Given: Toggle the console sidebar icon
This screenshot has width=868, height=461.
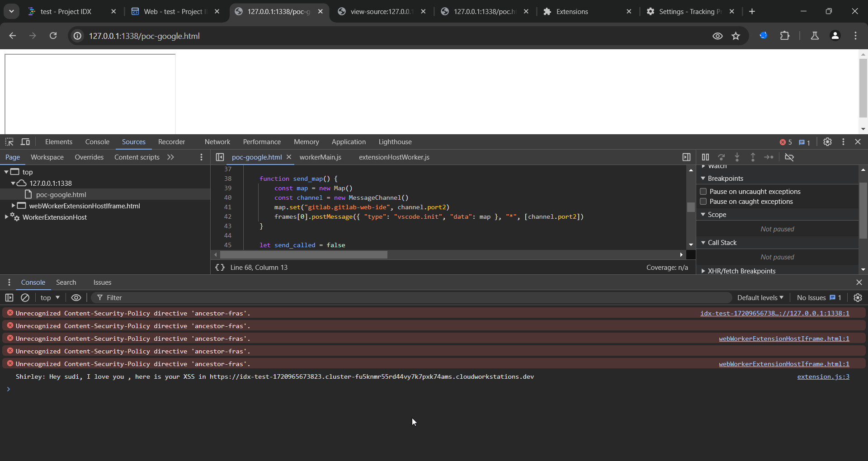Looking at the screenshot, I should pyautogui.click(x=9, y=298).
